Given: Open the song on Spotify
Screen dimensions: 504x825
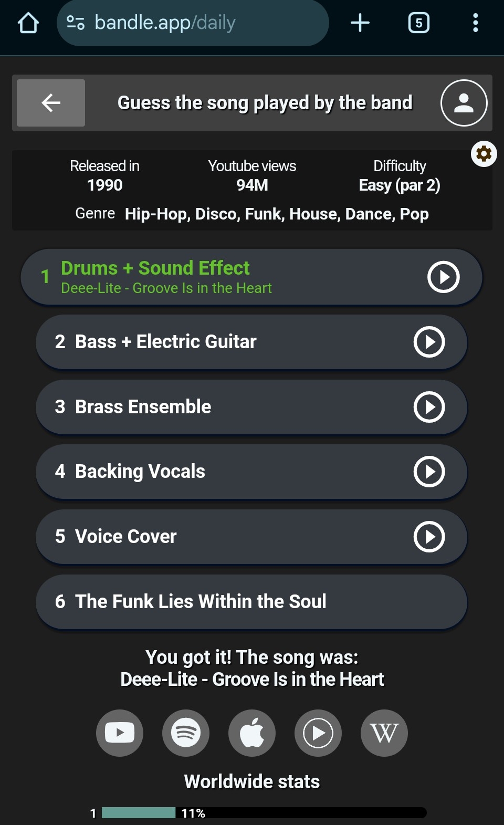Looking at the screenshot, I should (x=186, y=733).
